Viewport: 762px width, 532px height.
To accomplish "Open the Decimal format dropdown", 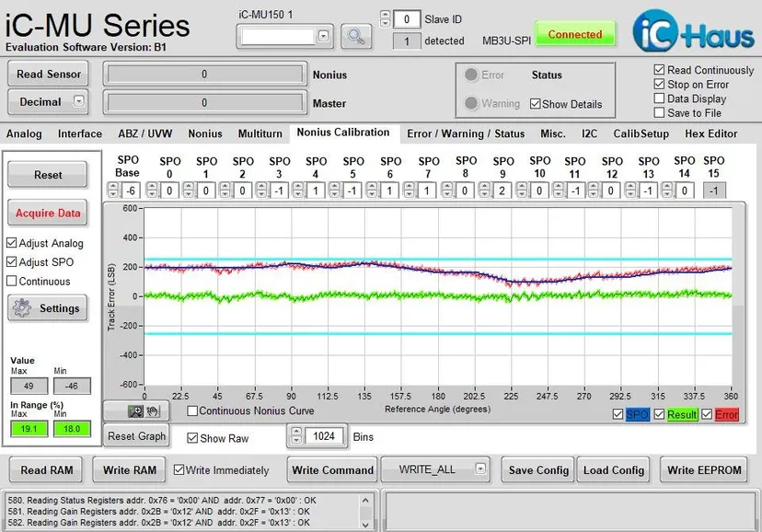I will click(79, 101).
